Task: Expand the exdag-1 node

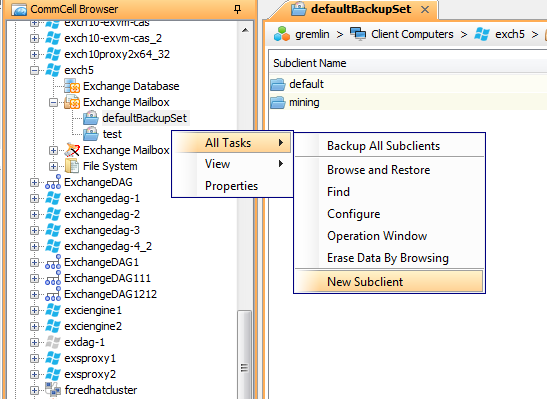Action: point(34,342)
